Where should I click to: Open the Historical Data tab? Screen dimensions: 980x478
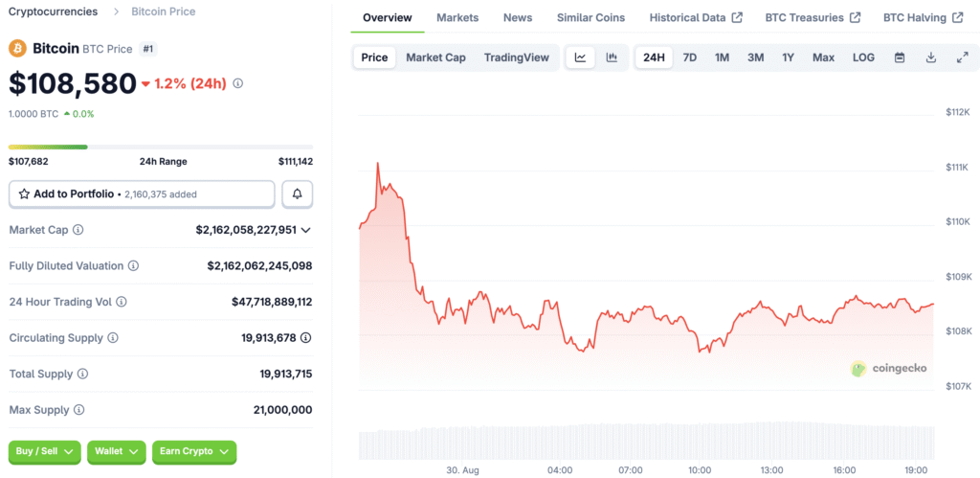pos(695,17)
